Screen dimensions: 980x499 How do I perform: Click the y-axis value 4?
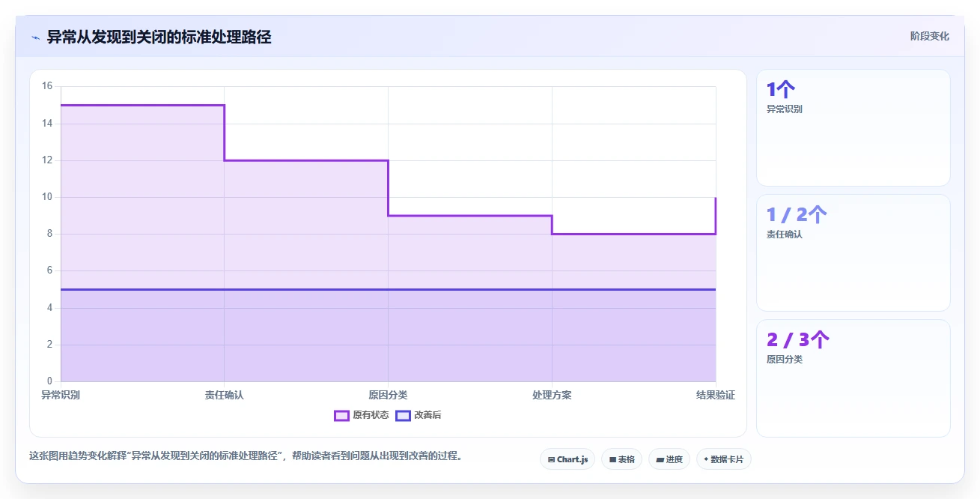click(49, 308)
